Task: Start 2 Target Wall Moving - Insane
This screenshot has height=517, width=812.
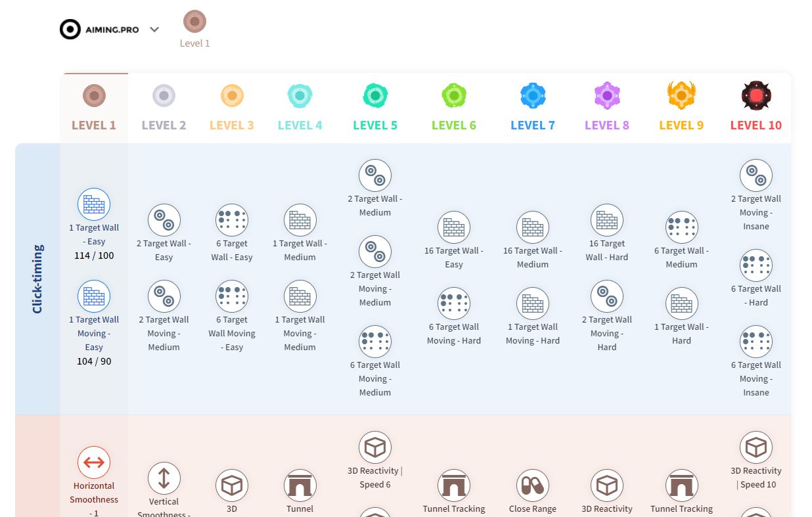Action: [756, 175]
